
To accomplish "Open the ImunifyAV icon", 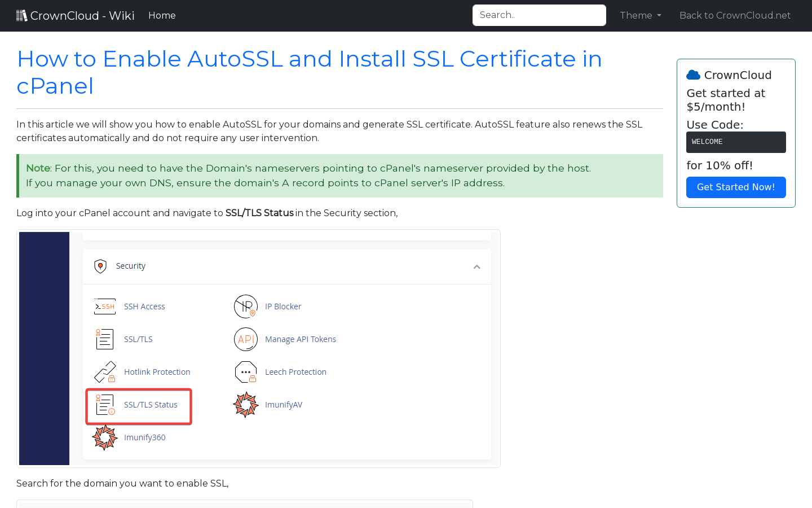I will point(246,404).
